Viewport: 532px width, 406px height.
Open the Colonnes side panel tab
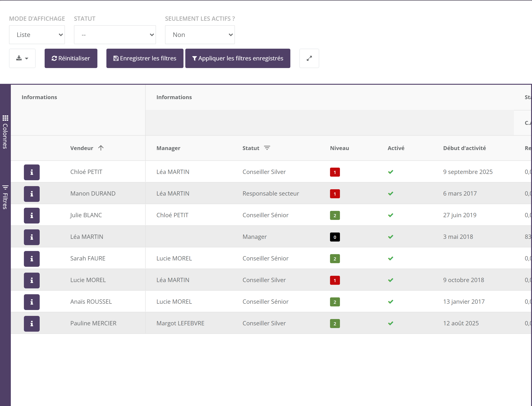[5, 132]
